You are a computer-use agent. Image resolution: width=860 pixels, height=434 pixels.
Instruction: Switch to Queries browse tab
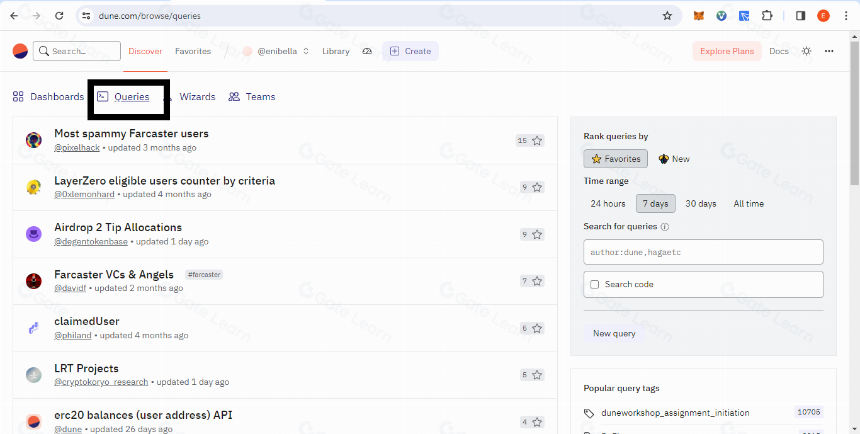(123, 97)
